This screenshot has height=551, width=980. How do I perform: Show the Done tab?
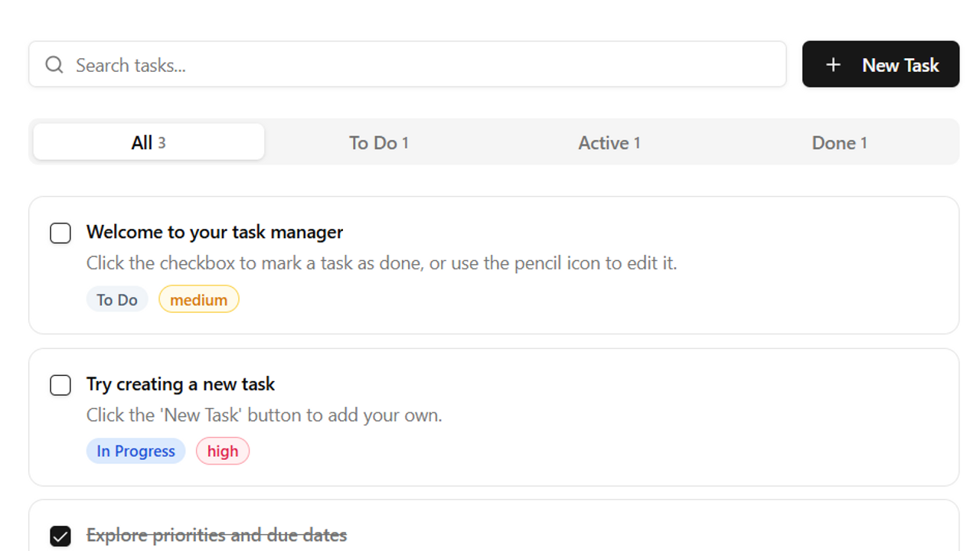839,142
